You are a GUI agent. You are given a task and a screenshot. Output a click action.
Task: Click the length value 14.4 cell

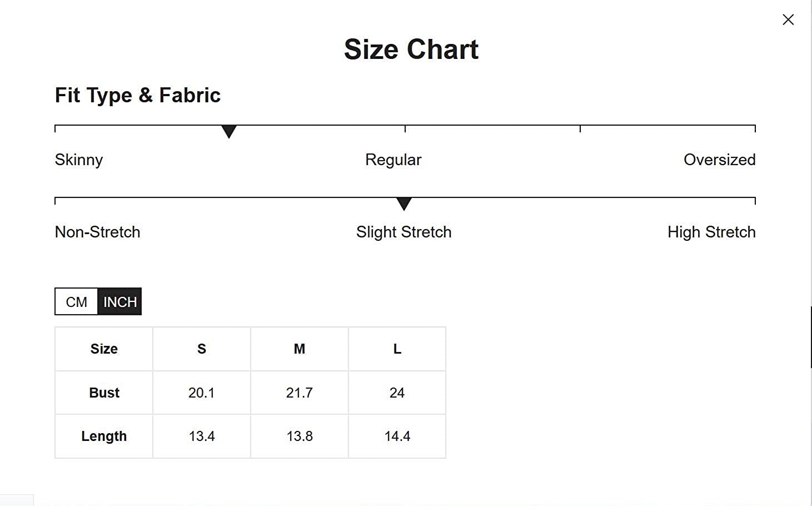coord(397,436)
